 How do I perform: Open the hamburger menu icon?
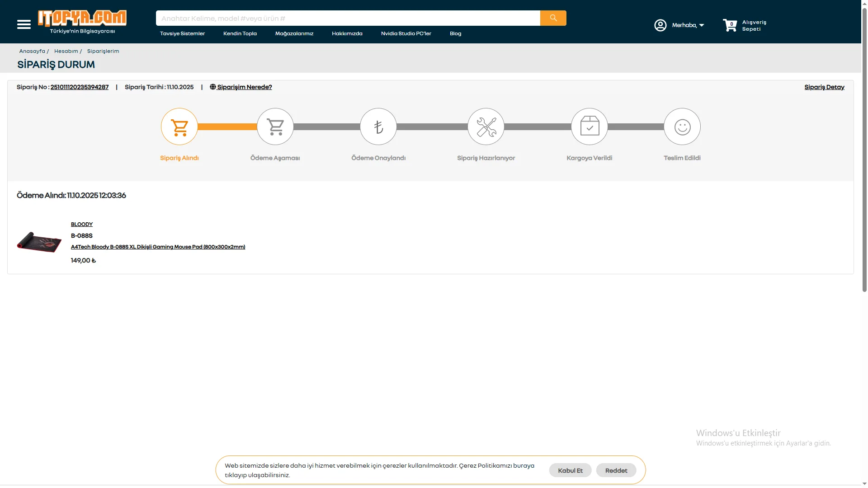coord(24,24)
